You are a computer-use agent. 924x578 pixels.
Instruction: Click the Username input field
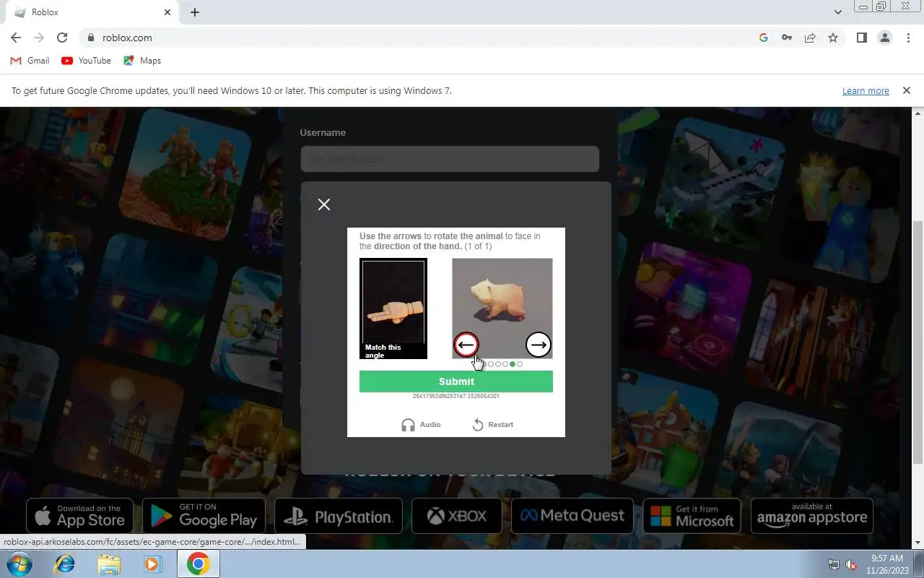(x=450, y=159)
